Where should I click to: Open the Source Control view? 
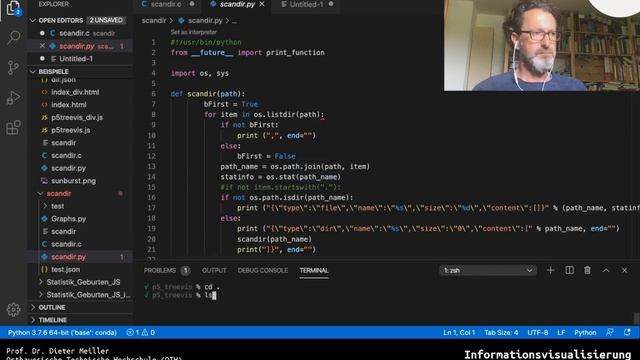[x=13, y=67]
